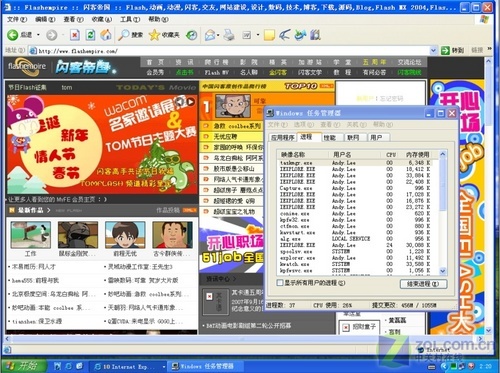Click the green 转到 Go button

(x=452, y=50)
